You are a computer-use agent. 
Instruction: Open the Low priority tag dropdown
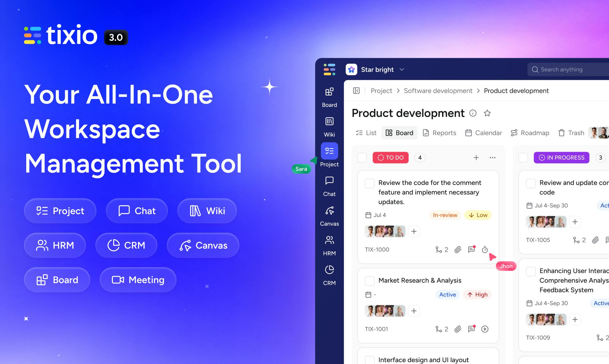pyautogui.click(x=478, y=215)
